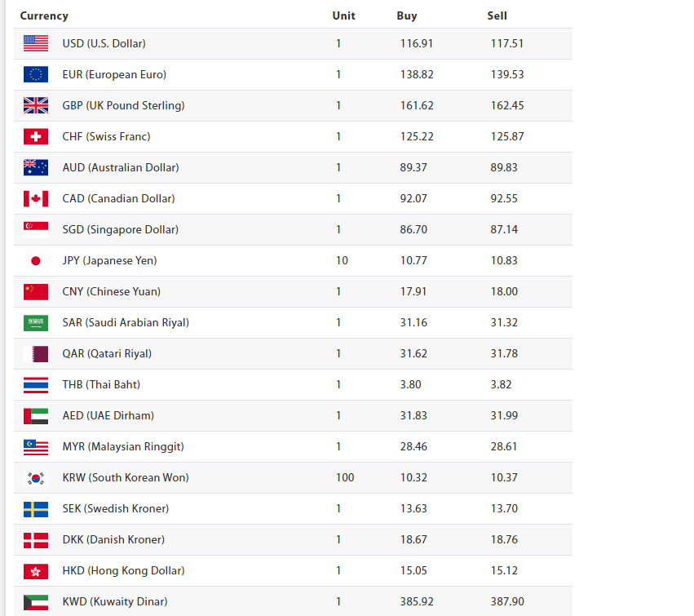This screenshot has height=616, width=694.
Task: Select the AUD (Australian Dollar) label
Action: [x=121, y=167]
